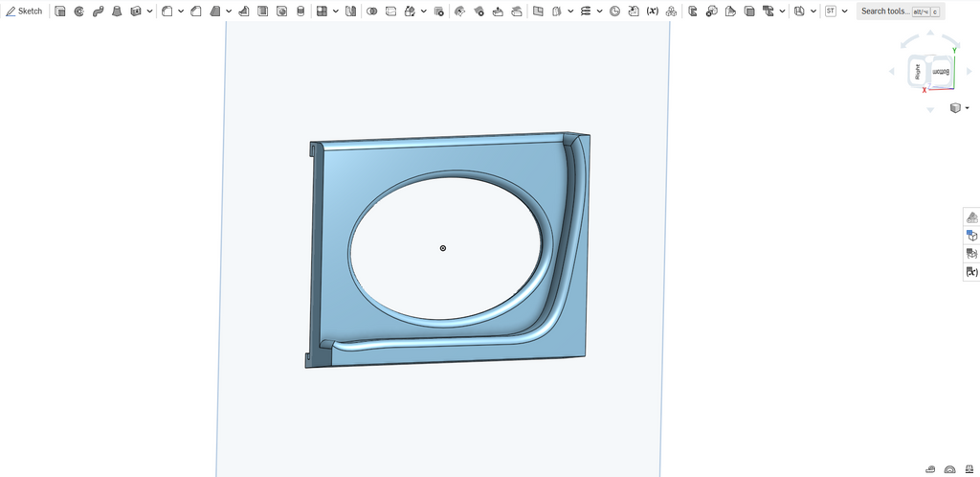Select the Modify fillet tool

[x=460, y=11]
